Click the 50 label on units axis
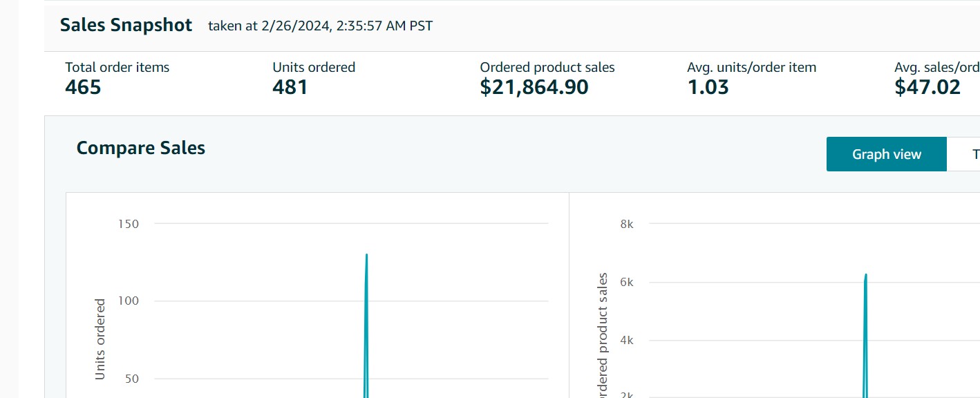Viewport: 980px width, 398px height. (132, 379)
